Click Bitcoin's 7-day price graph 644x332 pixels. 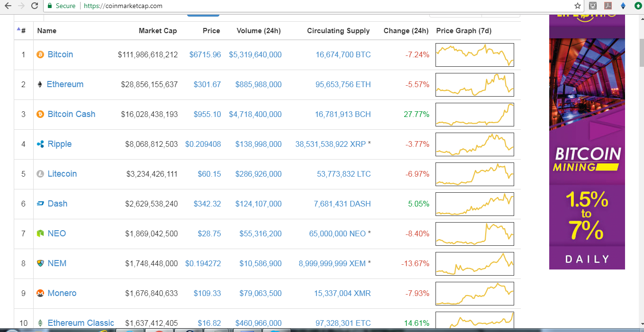point(474,54)
